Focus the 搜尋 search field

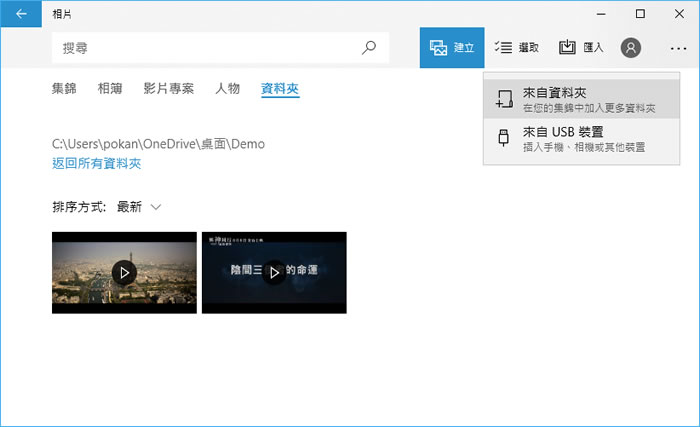[x=220, y=47]
